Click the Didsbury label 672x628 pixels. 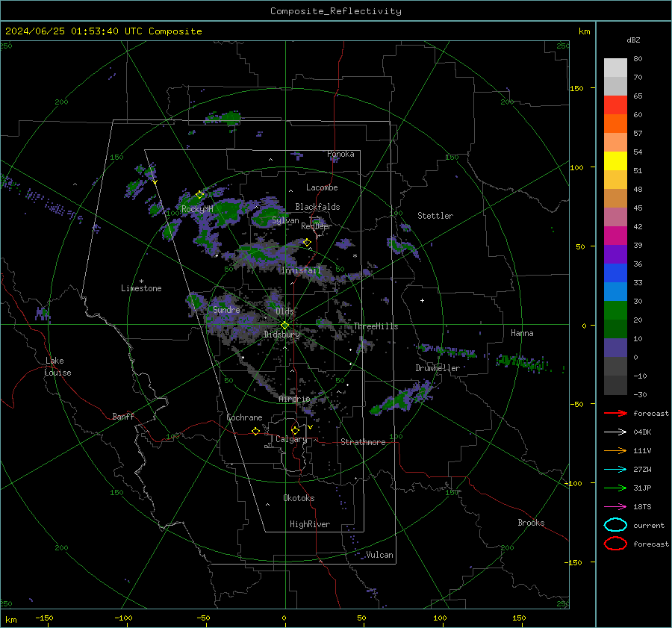point(281,335)
